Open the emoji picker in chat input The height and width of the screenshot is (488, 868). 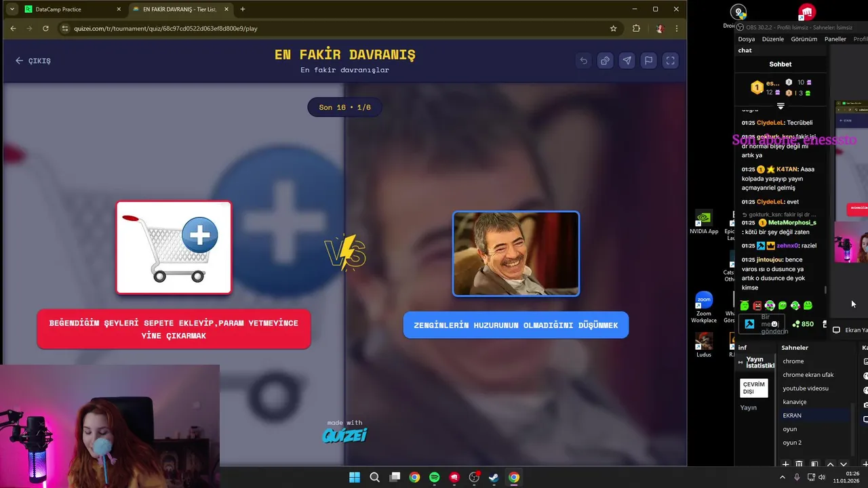pyautogui.click(x=774, y=324)
